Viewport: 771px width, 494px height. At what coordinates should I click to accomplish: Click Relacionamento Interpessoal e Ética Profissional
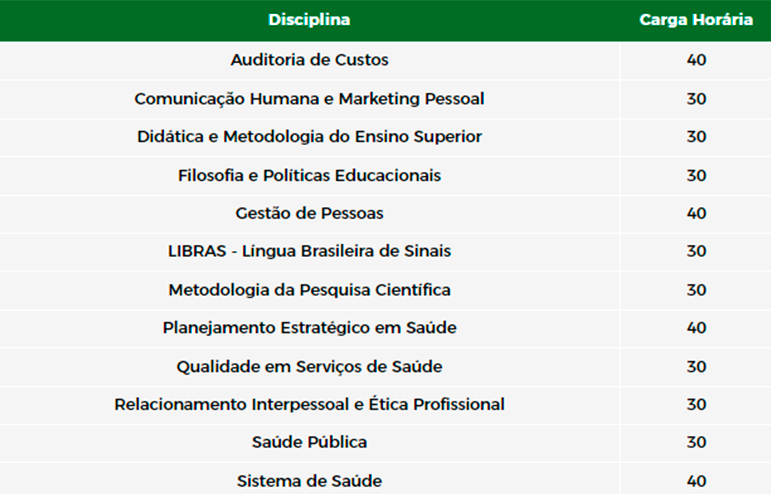point(309,404)
